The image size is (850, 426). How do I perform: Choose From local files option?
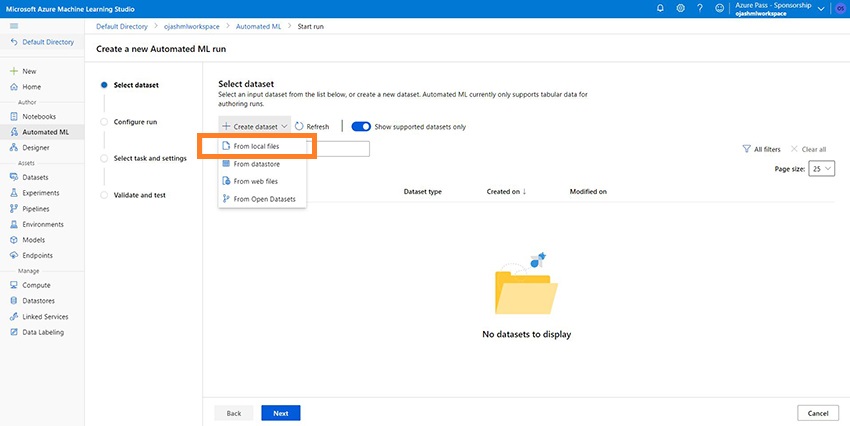256,146
